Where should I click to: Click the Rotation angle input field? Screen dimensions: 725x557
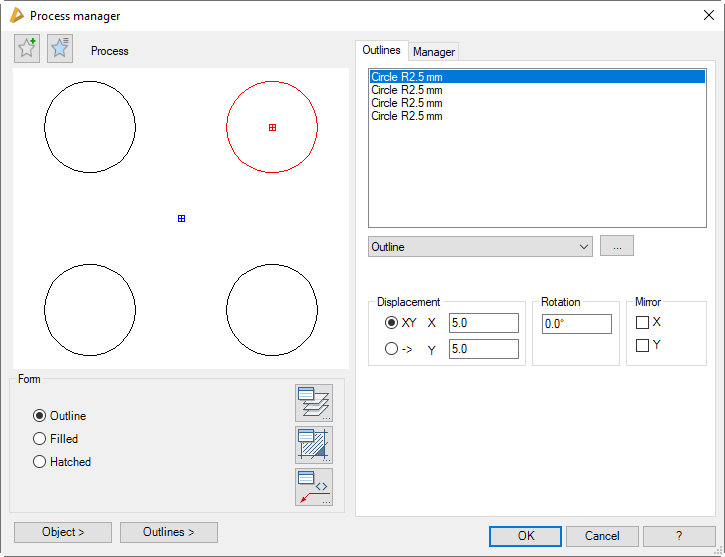576,324
